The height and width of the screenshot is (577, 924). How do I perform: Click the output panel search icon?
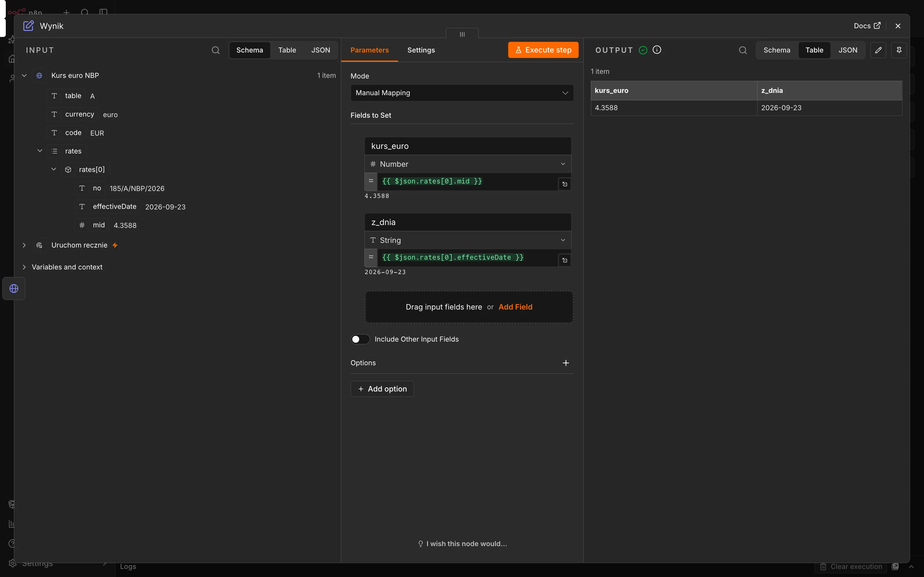(743, 50)
